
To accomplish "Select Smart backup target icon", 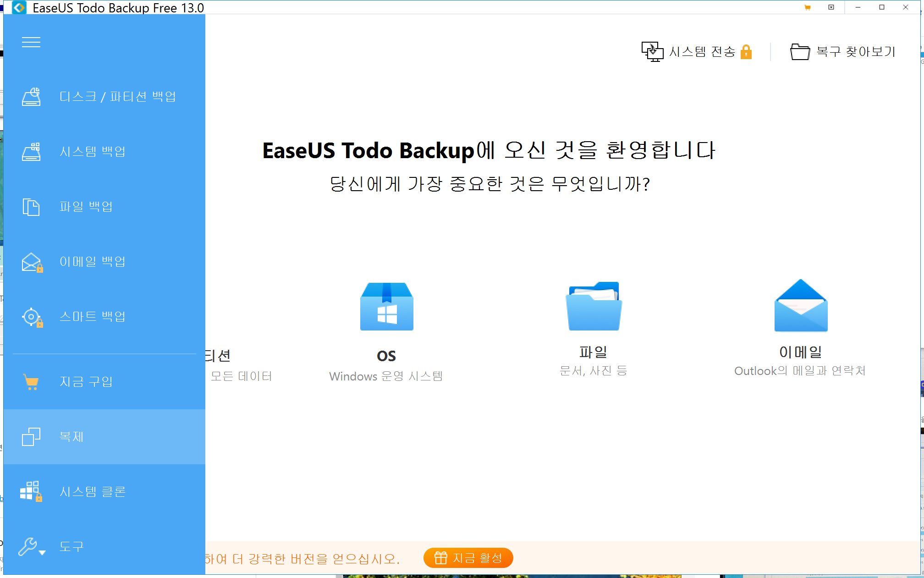I will [x=31, y=317].
